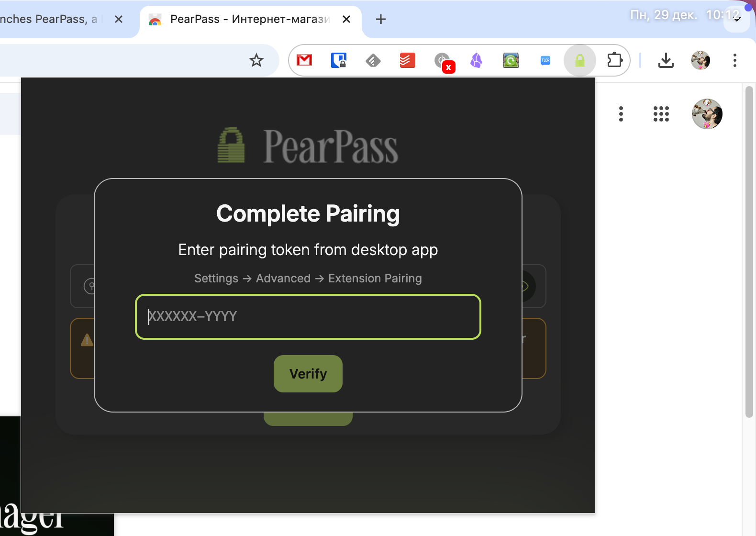Open the Gmail extension icon

pos(304,60)
